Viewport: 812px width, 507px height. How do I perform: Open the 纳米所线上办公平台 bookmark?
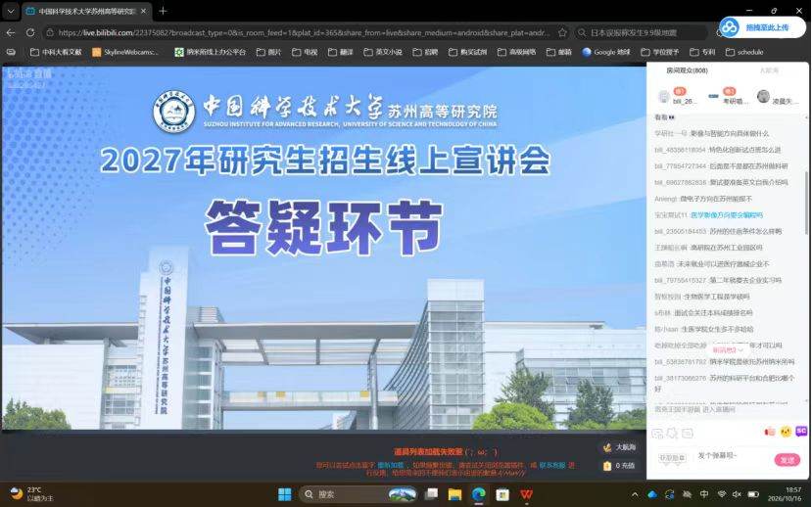pos(211,52)
